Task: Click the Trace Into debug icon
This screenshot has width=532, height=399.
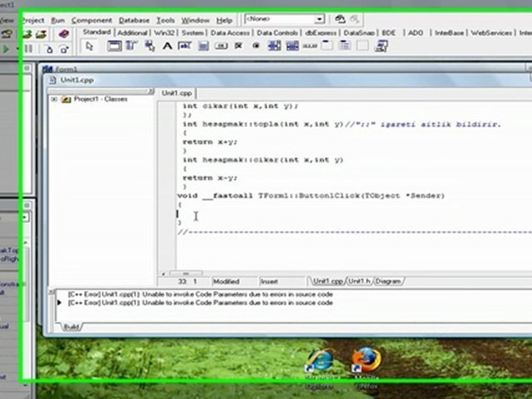Action: [49, 49]
